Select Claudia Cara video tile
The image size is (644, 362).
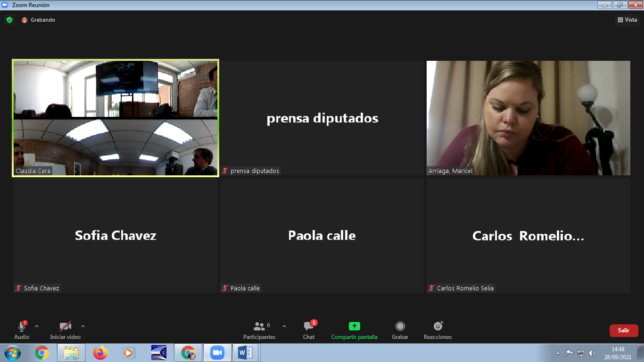(x=116, y=118)
